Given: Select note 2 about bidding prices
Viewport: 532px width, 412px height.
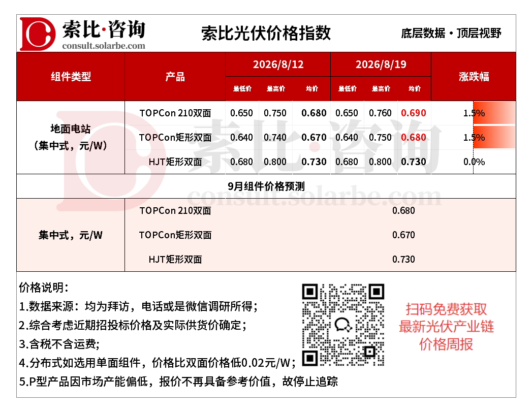Looking at the screenshot, I should pyautogui.click(x=133, y=325).
